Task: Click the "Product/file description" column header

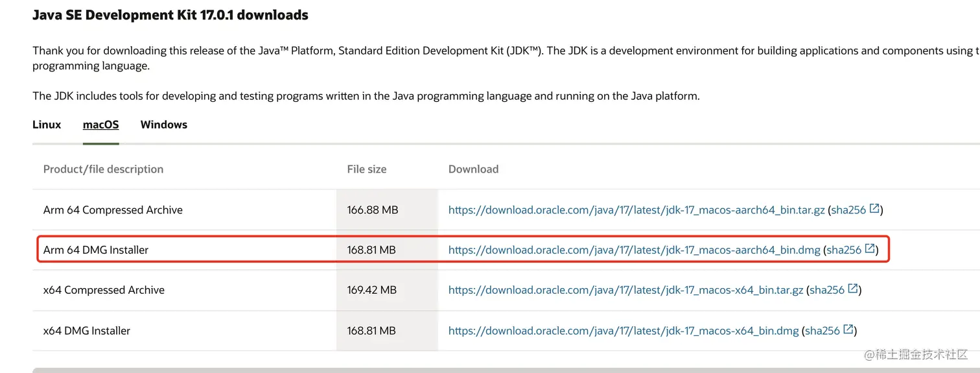Action: (x=103, y=169)
